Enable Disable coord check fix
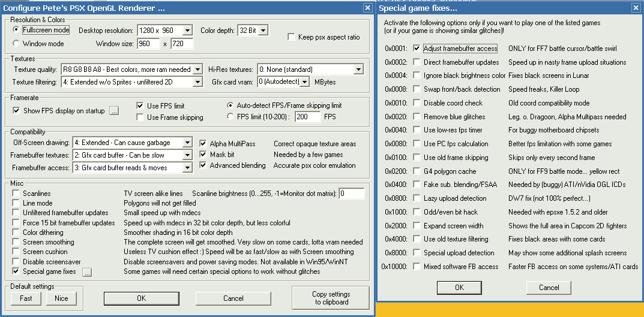Image resolution: width=644 pixels, height=317 pixels. point(417,103)
